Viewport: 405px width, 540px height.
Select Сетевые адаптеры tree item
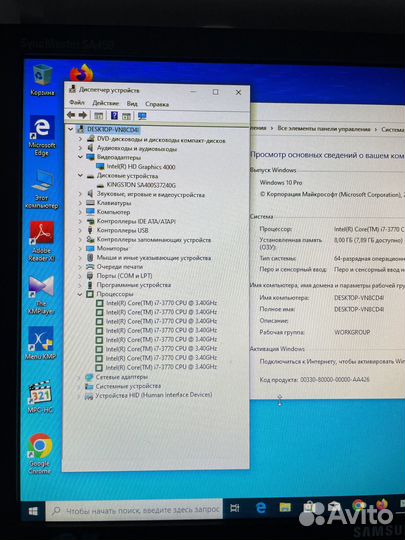tap(122, 377)
